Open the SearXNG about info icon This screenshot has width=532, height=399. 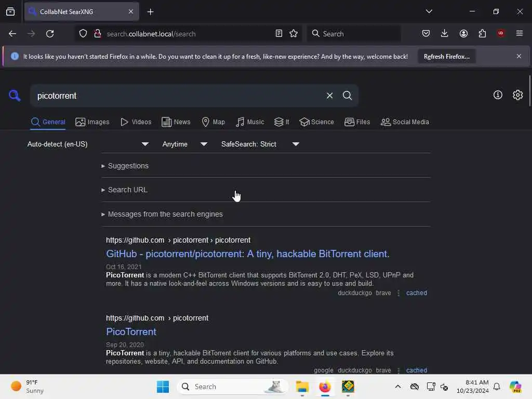[x=498, y=95]
